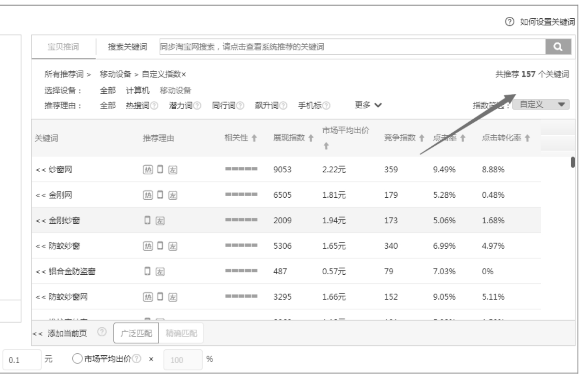Add keyword 金刚网 with its << arrows
This screenshot has width=581, height=379.
(x=41, y=196)
